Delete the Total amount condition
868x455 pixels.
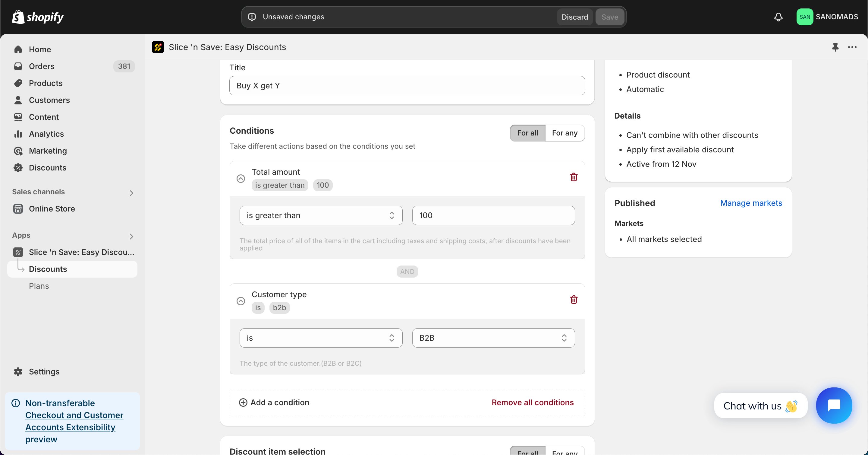coord(574,177)
